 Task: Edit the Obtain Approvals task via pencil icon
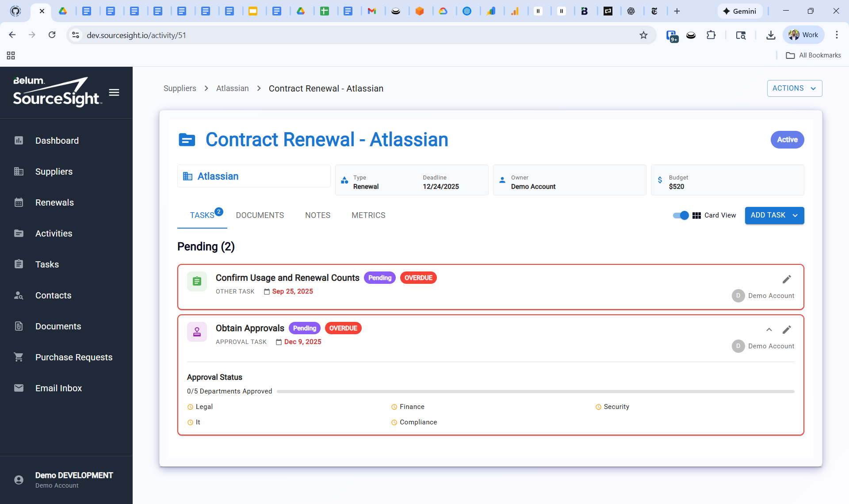click(787, 329)
